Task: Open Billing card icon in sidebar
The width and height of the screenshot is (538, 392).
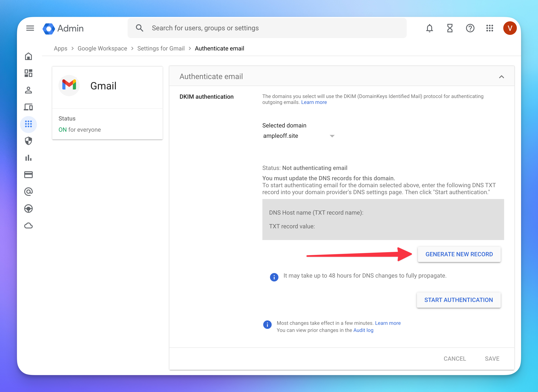Action: click(28, 175)
